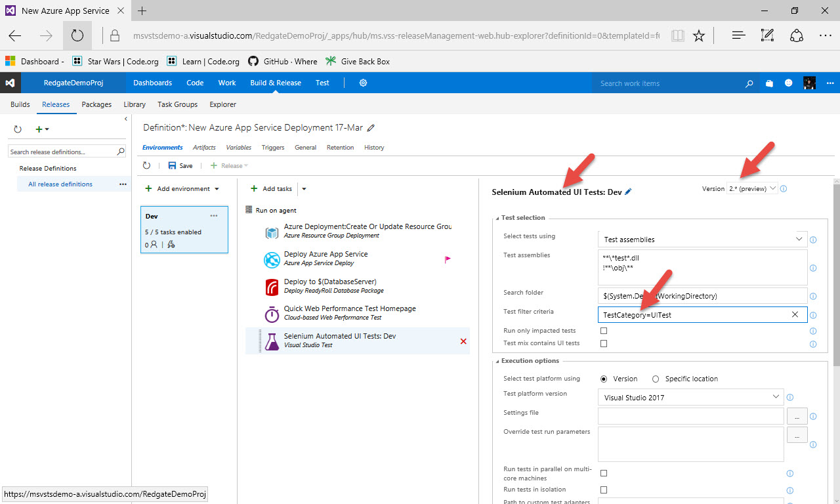Click the green plus new definition button
This screenshot has width=840, height=504.
(x=42, y=130)
